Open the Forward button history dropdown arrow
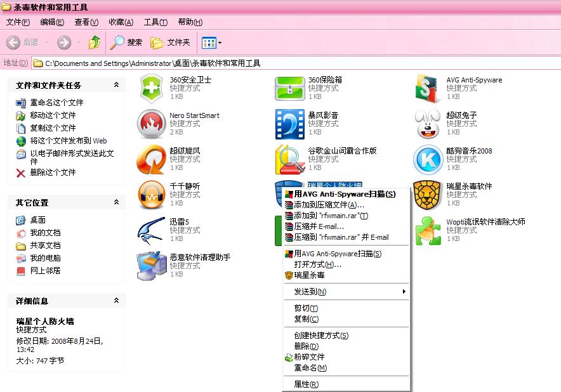 click(78, 42)
